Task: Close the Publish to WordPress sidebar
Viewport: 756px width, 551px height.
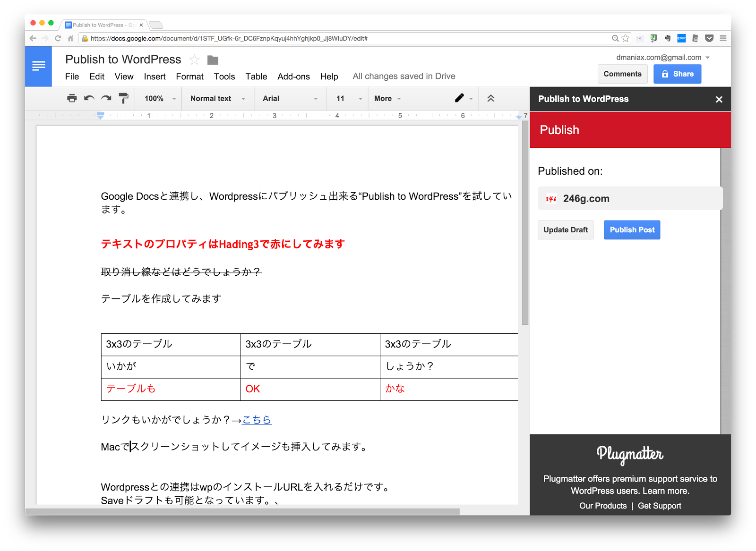Action: [x=719, y=99]
